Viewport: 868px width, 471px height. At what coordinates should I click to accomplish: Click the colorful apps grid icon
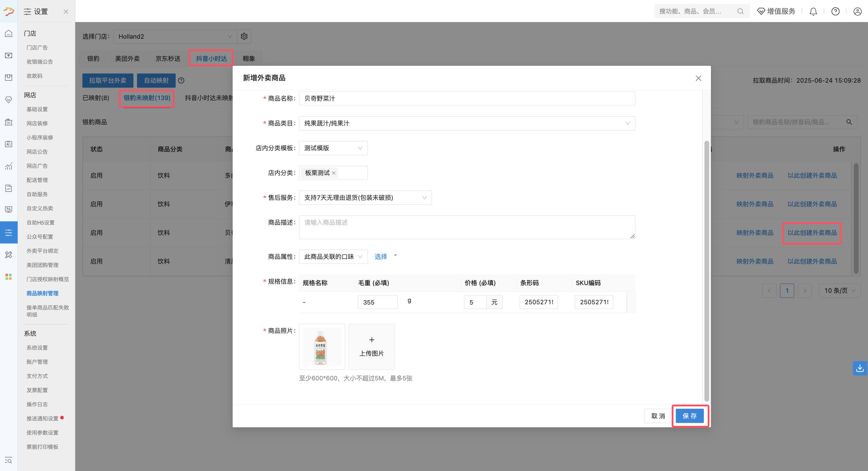click(x=9, y=277)
